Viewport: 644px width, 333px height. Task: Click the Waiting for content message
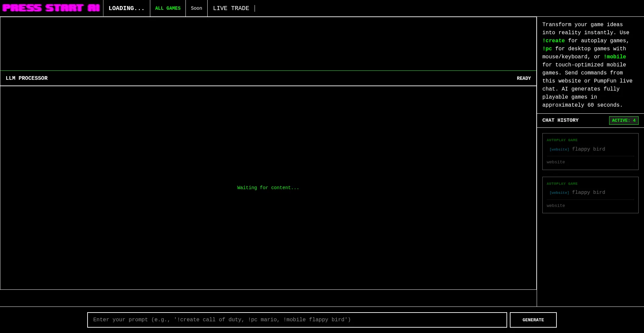[268, 188]
